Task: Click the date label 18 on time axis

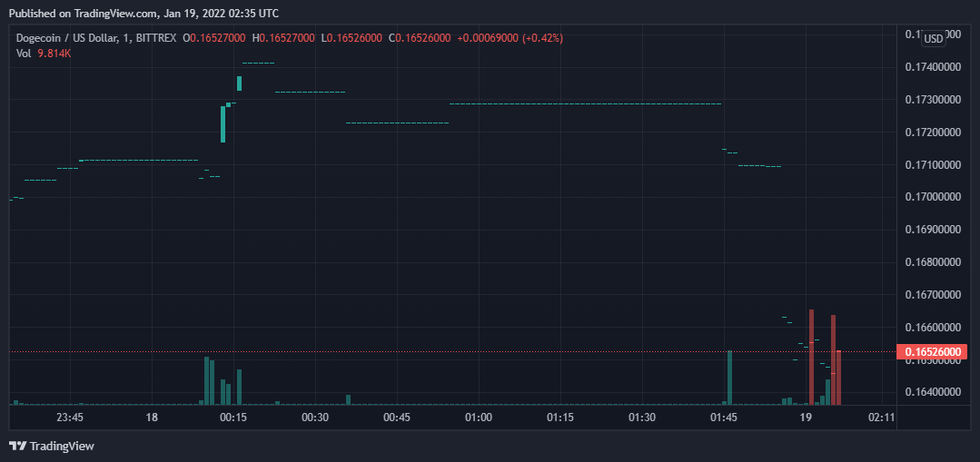Action: (152, 418)
